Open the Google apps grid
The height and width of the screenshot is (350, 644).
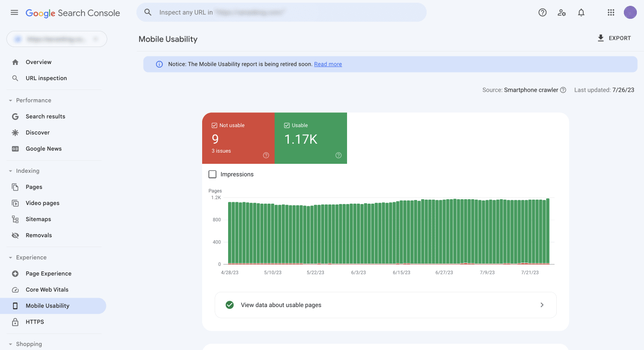611,13
